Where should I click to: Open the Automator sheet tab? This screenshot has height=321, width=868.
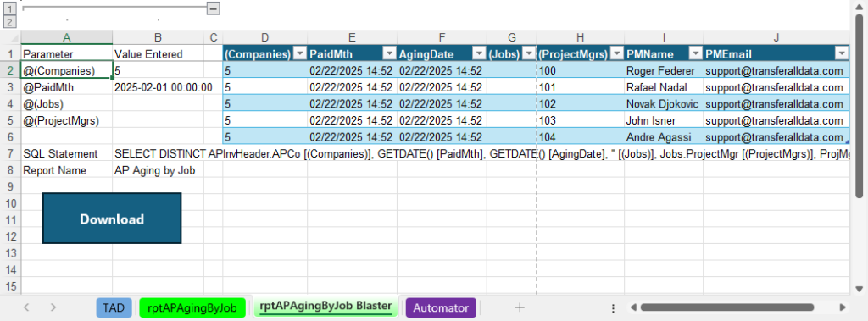[x=441, y=307]
